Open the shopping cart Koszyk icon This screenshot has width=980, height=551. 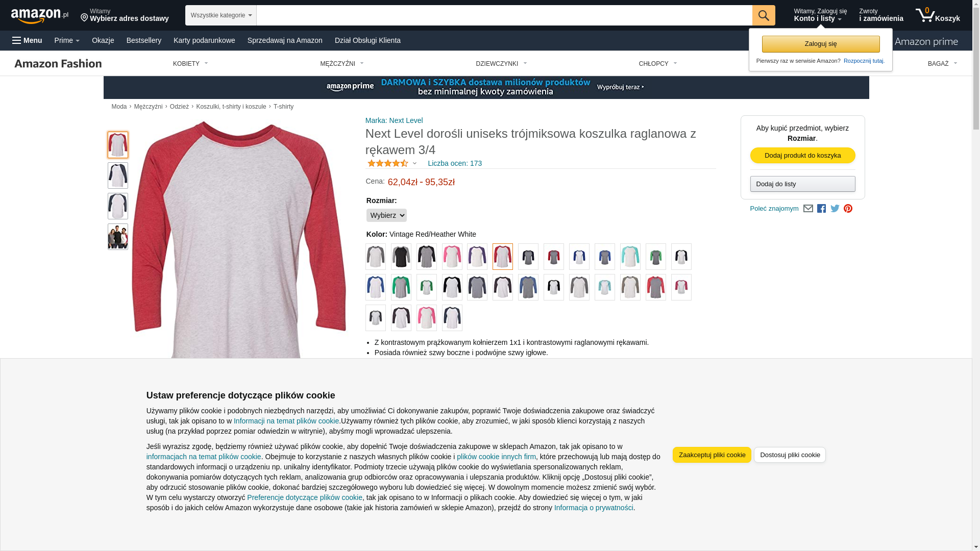(x=938, y=15)
